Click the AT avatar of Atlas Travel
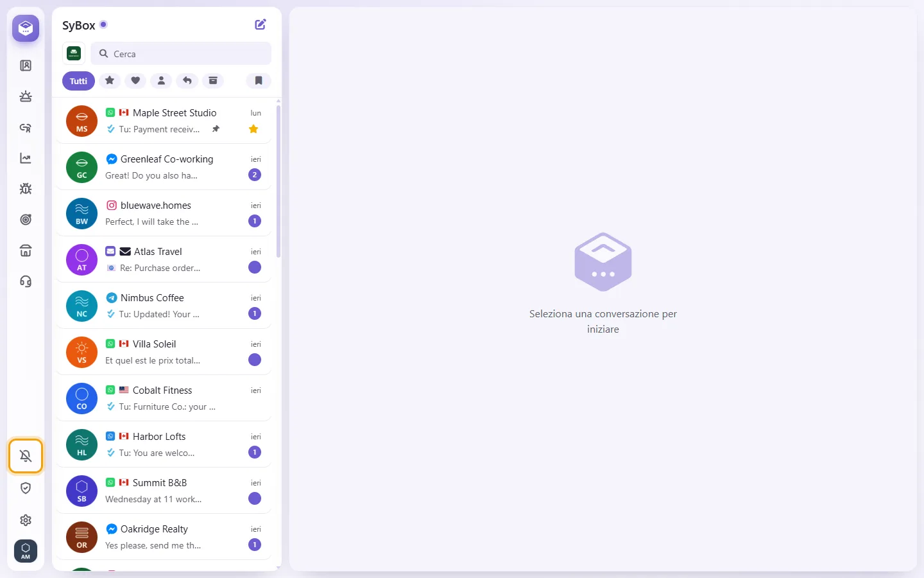Image resolution: width=924 pixels, height=578 pixels. [x=82, y=259]
